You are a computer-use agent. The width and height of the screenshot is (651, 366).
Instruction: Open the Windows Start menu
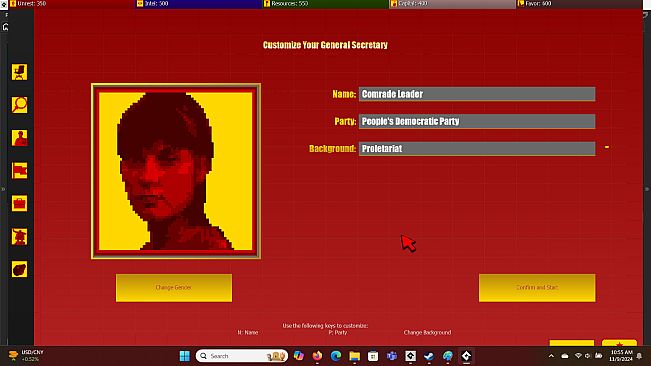[x=185, y=356]
